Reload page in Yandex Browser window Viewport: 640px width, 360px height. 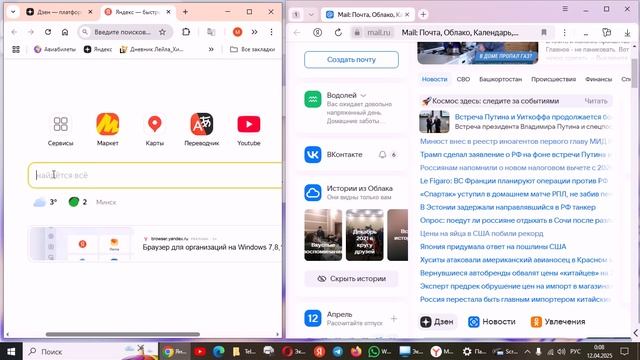point(338,32)
